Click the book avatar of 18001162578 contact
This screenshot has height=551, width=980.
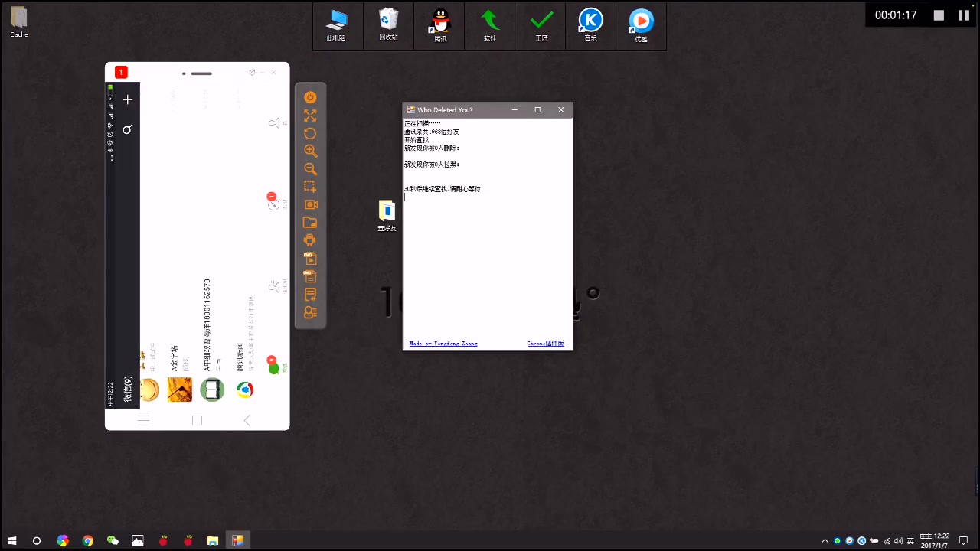(212, 390)
